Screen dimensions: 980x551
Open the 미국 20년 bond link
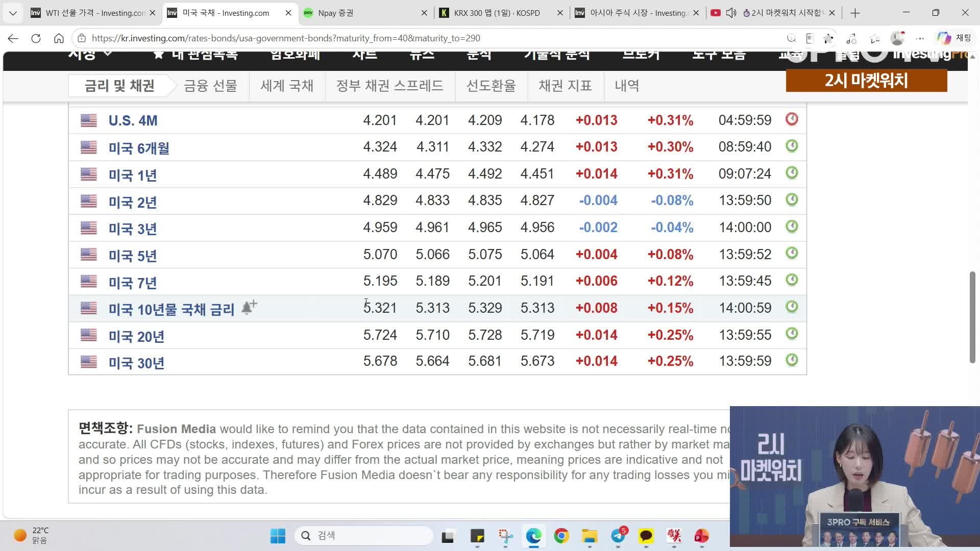[x=136, y=336]
